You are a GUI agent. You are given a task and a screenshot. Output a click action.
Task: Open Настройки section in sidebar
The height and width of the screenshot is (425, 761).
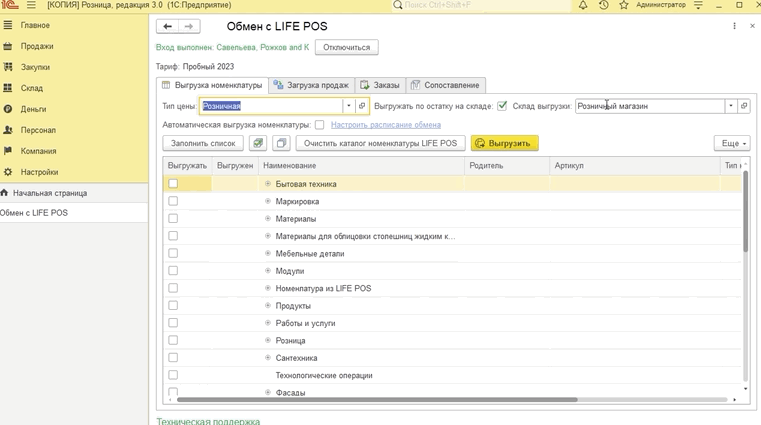39,172
